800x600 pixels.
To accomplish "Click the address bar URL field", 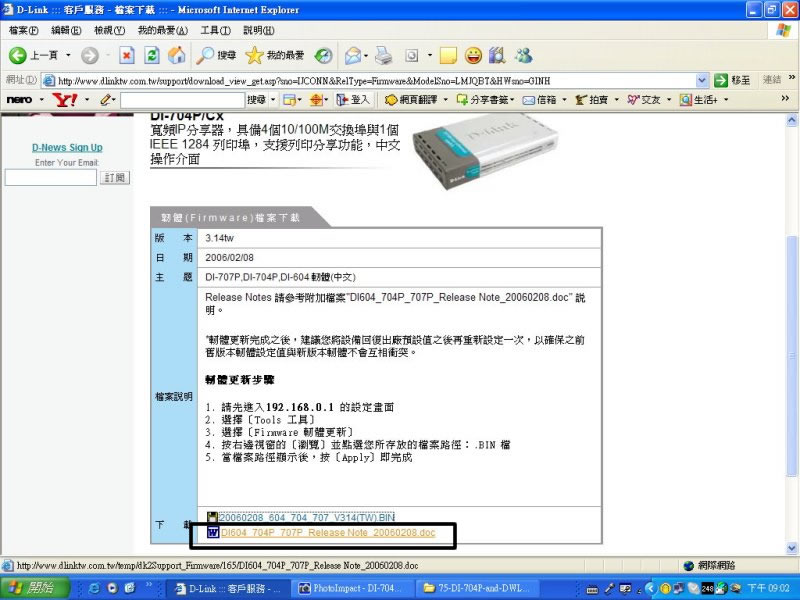I will 369,81.
